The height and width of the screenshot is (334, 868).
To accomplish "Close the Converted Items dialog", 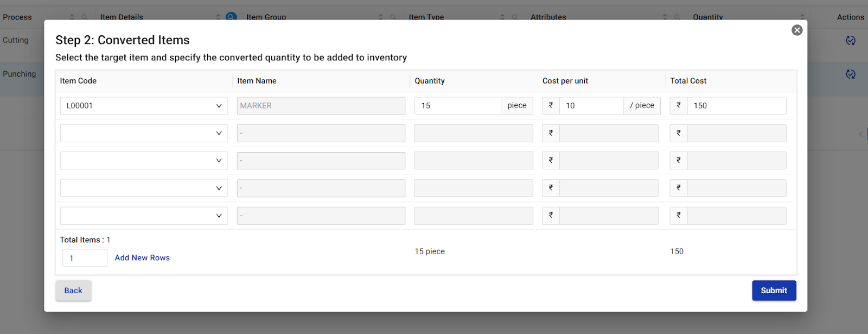I will point(796,30).
